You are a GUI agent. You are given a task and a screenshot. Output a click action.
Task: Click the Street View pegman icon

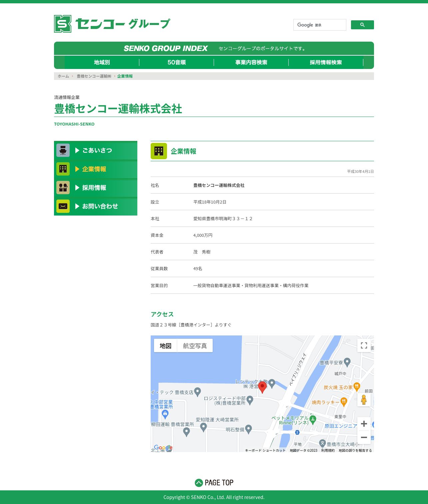click(x=364, y=399)
